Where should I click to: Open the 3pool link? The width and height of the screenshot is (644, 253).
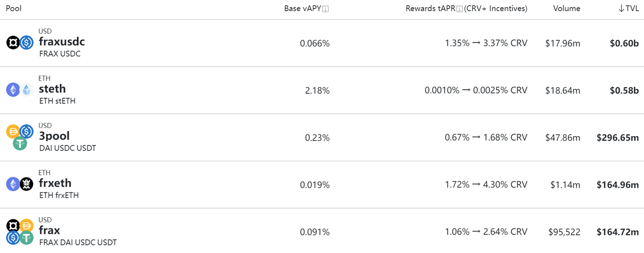click(54, 136)
